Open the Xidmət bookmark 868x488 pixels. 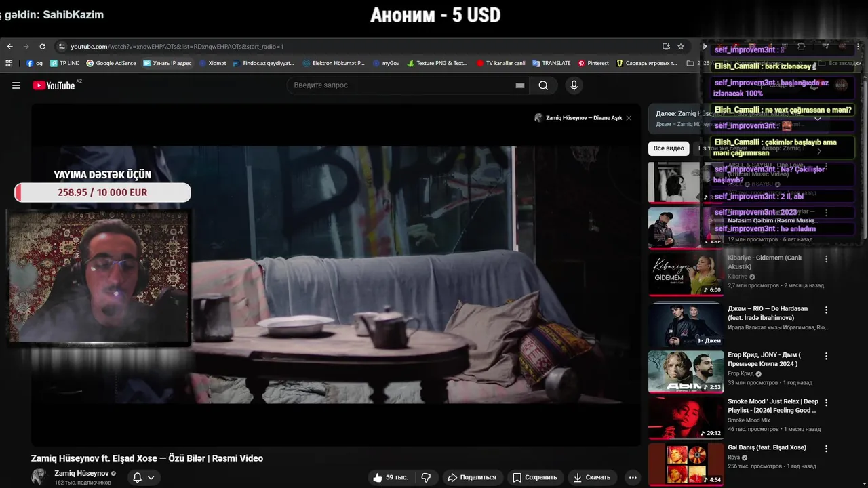[x=212, y=63]
